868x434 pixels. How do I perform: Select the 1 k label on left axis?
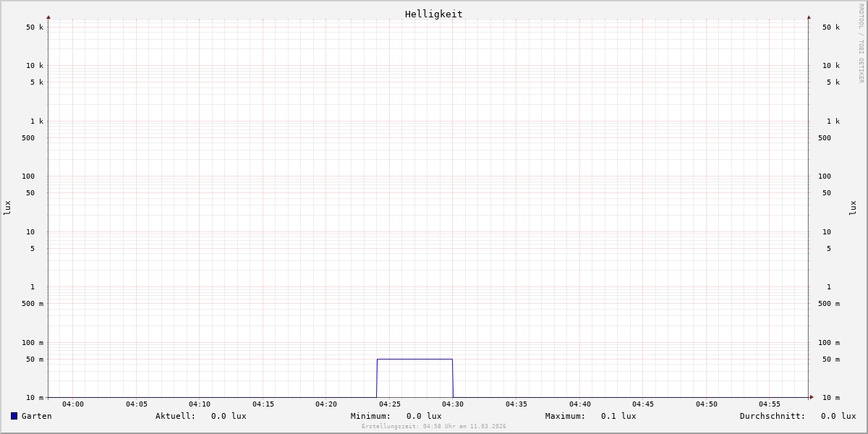click(x=37, y=122)
